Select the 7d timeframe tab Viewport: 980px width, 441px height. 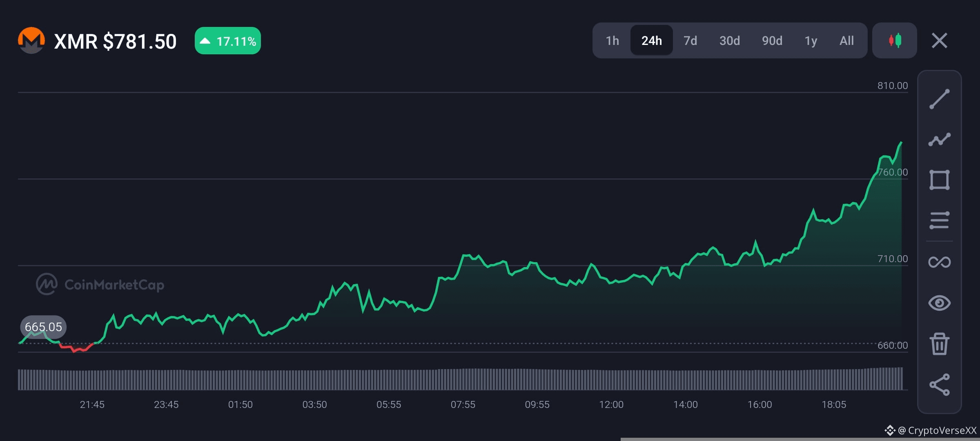(690, 40)
